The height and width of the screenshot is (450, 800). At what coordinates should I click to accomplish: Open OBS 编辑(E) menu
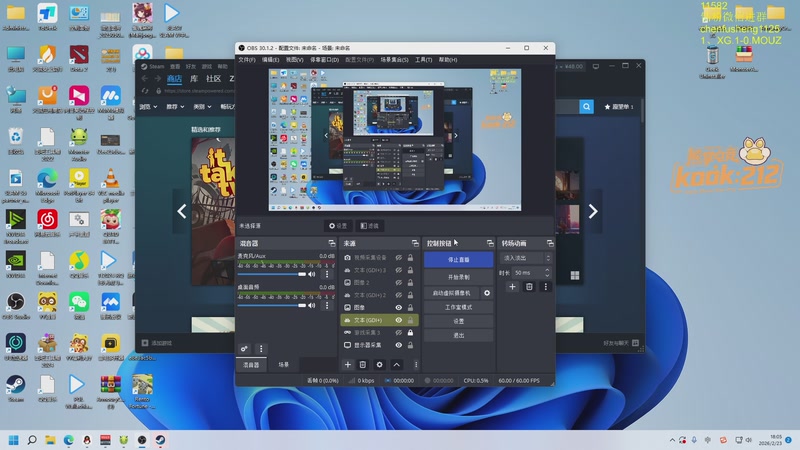(x=270, y=60)
